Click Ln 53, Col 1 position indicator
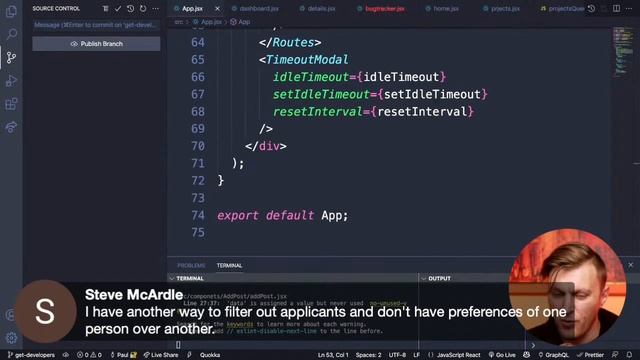The height and width of the screenshot is (360, 640). coord(333,355)
